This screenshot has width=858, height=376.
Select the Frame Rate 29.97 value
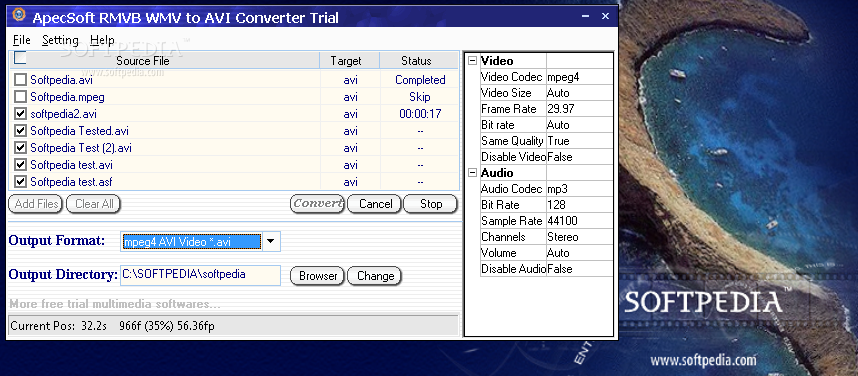(579, 109)
